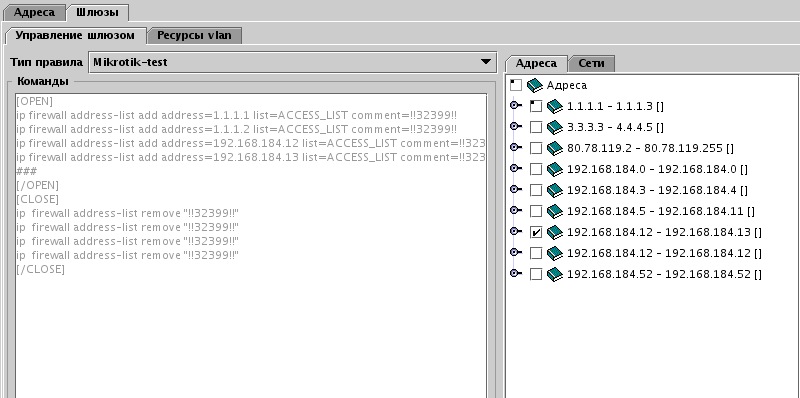800x398 pixels.
Task: Select tree row 192.168.184.12 - 192.168.184.12 []
Action: (x=664, y=253)
